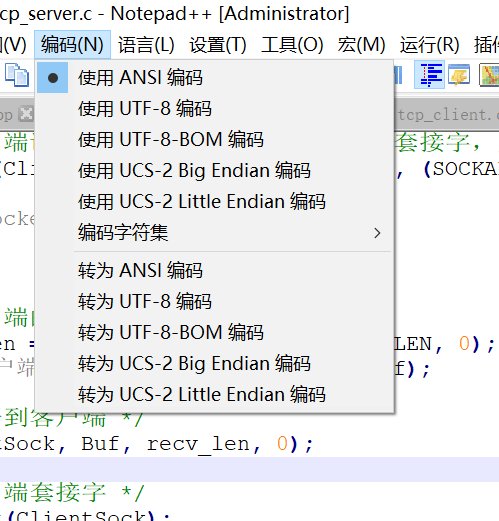Convert file with 转为 UTF-8-BOM 编码

coord(215,332)
